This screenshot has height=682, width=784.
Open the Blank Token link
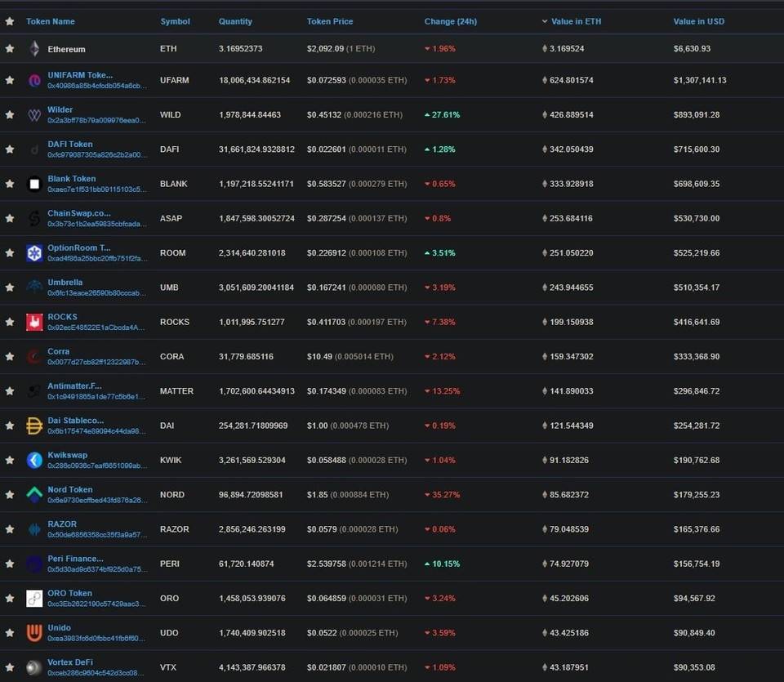(x=72, y=179)
